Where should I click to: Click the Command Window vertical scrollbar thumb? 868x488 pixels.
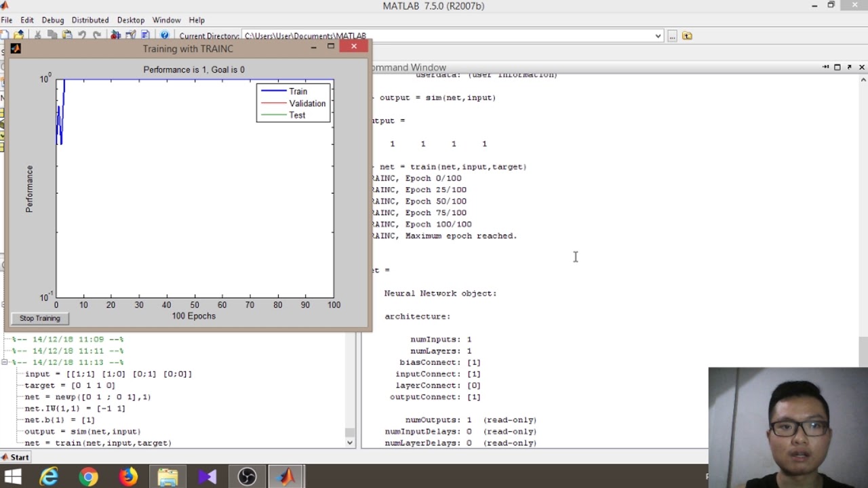(863, 350)
